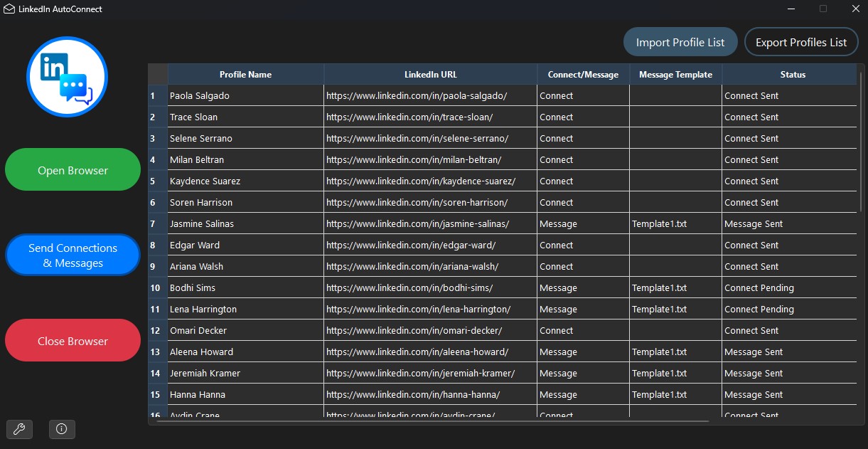The width and height of the screenshot is (868, 449).
Task: Open the info icon button
Action: click(x=62, y=429)
